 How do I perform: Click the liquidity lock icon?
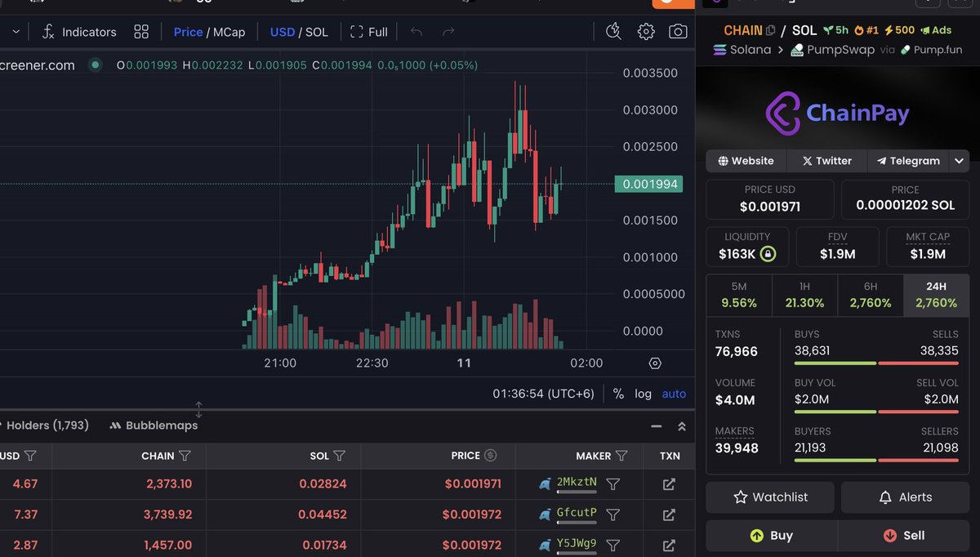click(768, 254)
